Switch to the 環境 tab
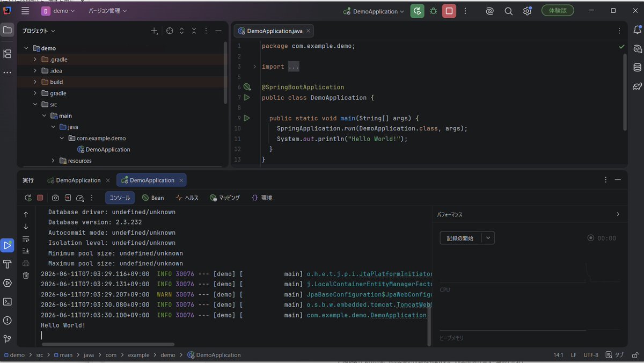644x363 pixels. (x=261, y=198)
